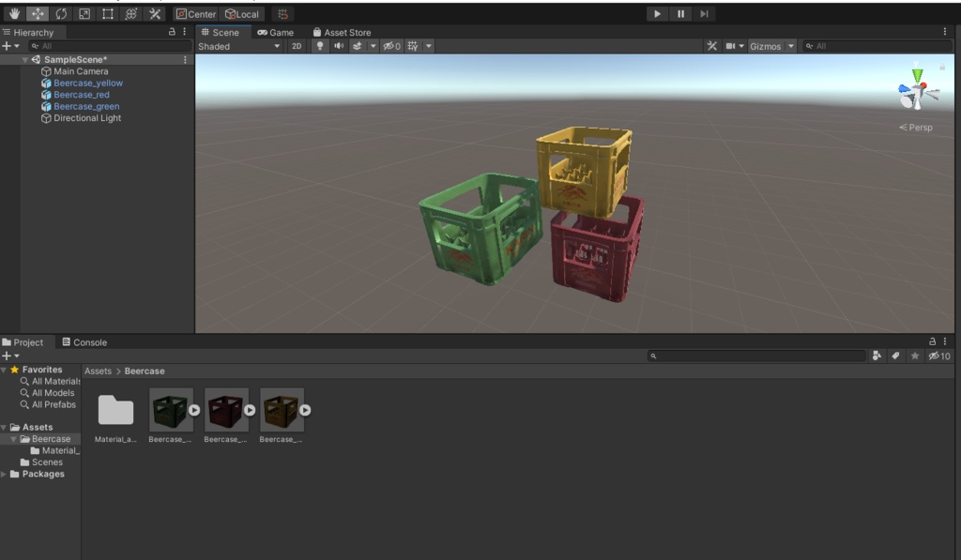Activate the Move tool
The width and height of the screenshot is (961, 560).
tap(36, 13)
